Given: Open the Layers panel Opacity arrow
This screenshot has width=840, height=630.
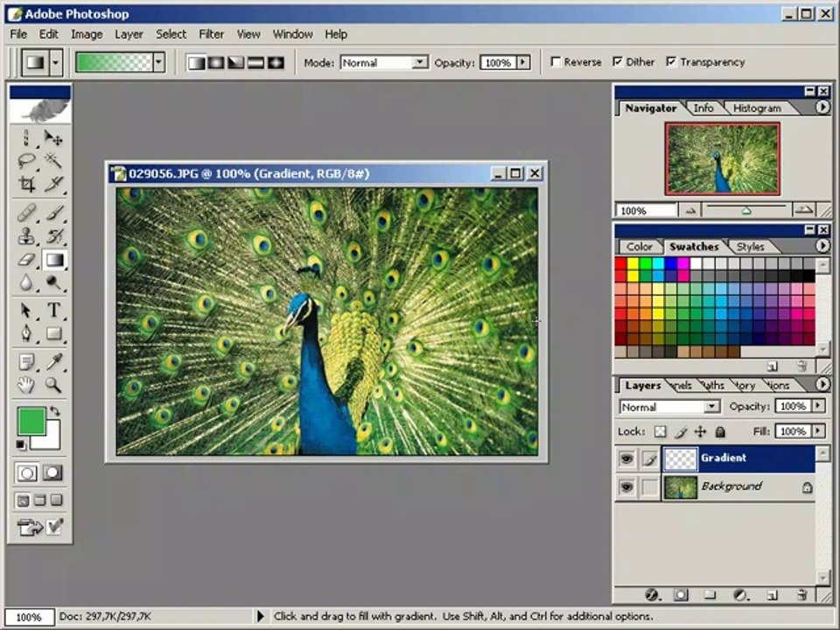Looking at the screenshot, I should coord(818,406).
